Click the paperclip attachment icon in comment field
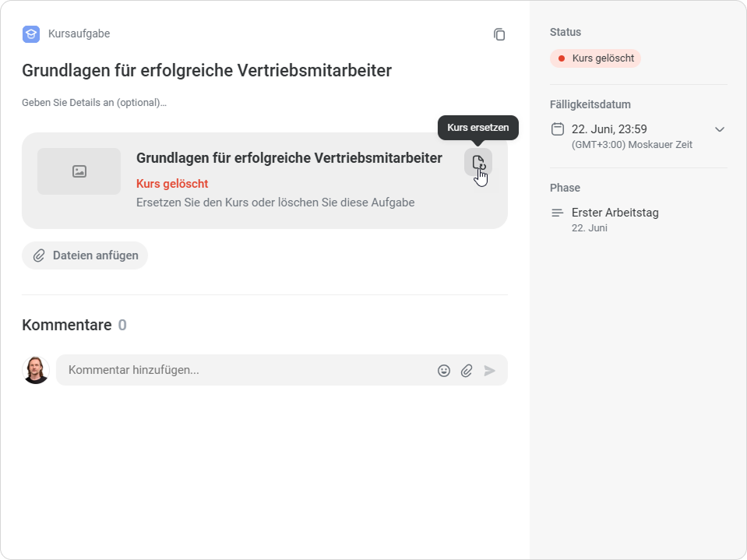The image size is (747, 560). tap(467, 371)
